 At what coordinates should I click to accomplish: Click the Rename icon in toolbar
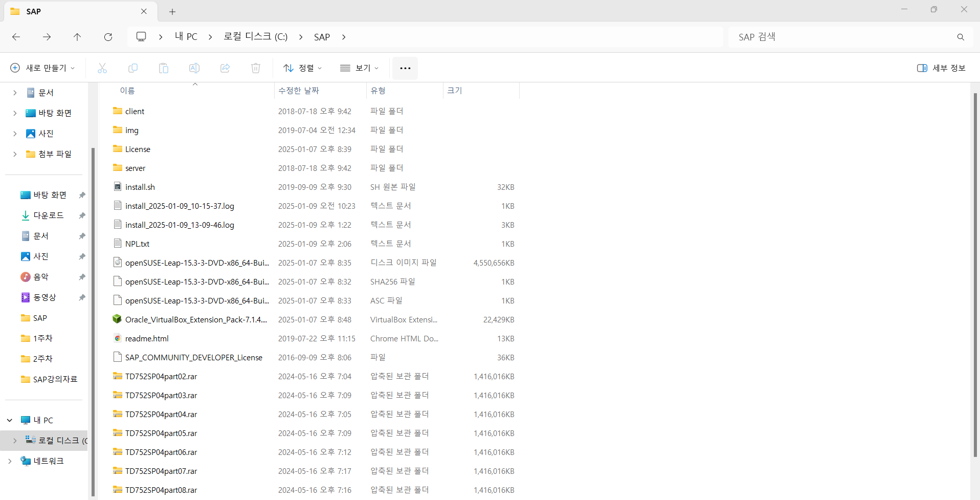point(194,68)
